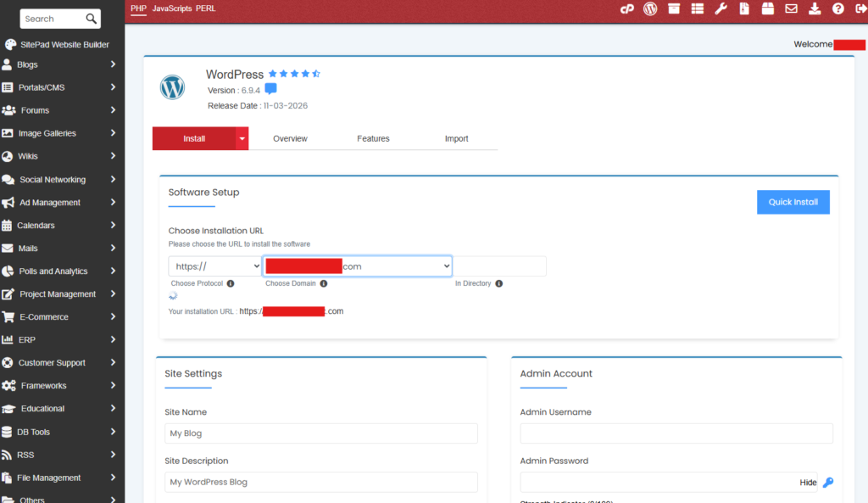This screenshot has width=868, height=503.
Task: Open the Choose Domain dropdown
Action: (357, 266)
